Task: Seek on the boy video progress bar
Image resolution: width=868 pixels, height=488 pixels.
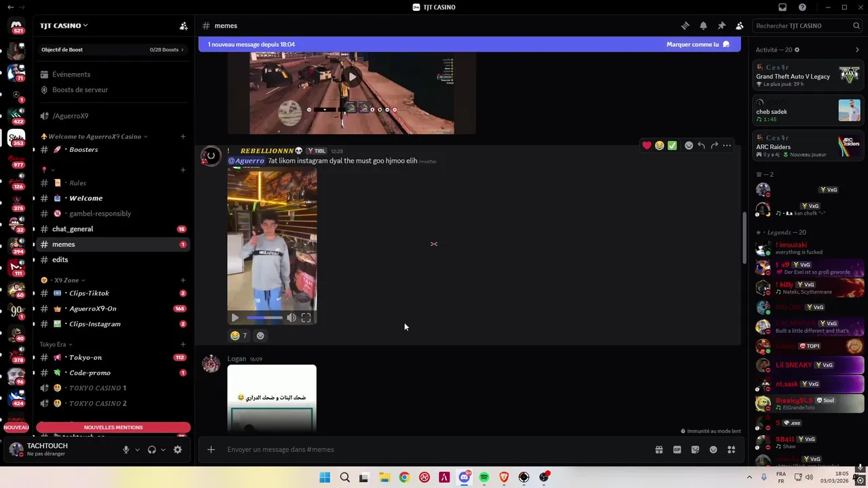Action: point(264,317)
